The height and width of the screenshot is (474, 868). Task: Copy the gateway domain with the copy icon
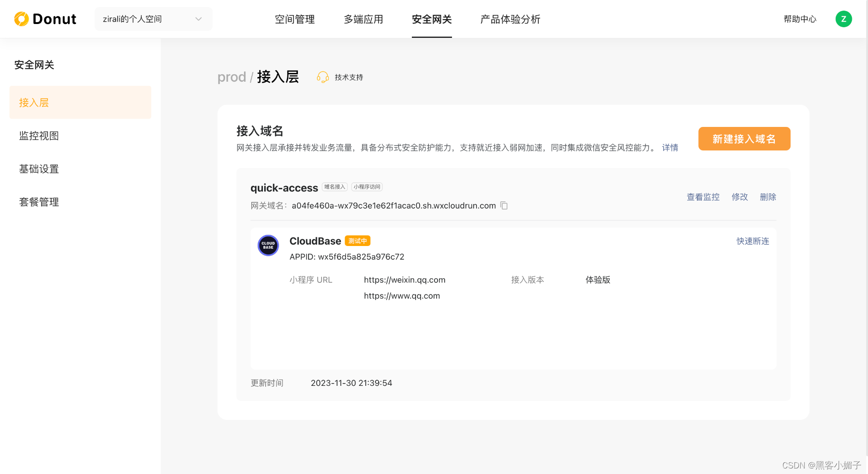tap(504, 205)
